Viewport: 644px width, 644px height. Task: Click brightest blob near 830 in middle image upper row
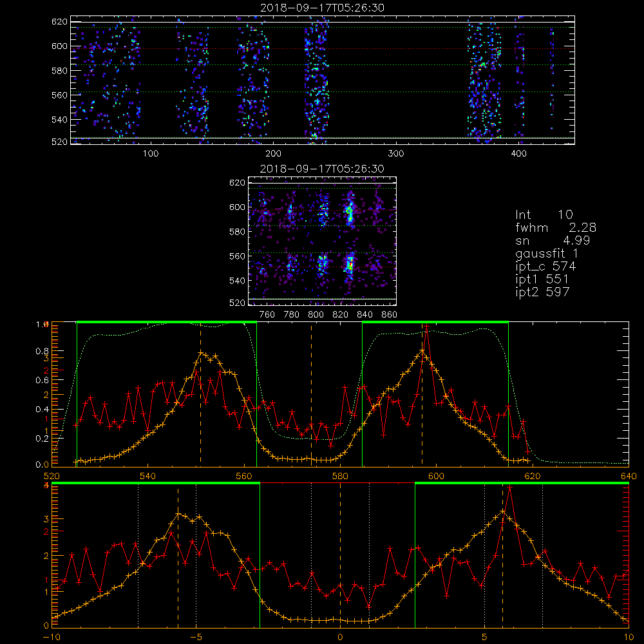(x=350, y=213)
